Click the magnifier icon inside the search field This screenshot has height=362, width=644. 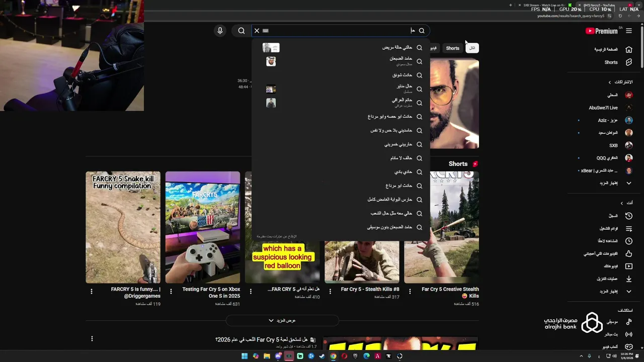(422, 31)
